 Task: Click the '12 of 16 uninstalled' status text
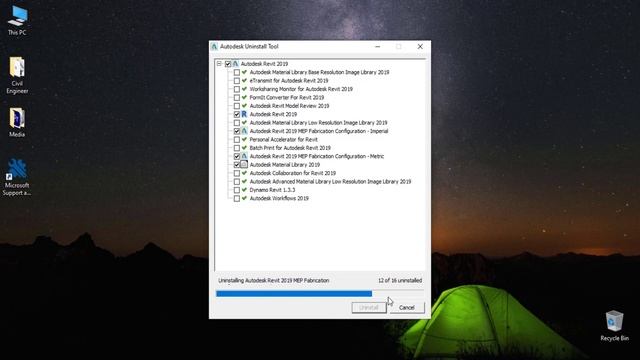click(x=400, y=280)
